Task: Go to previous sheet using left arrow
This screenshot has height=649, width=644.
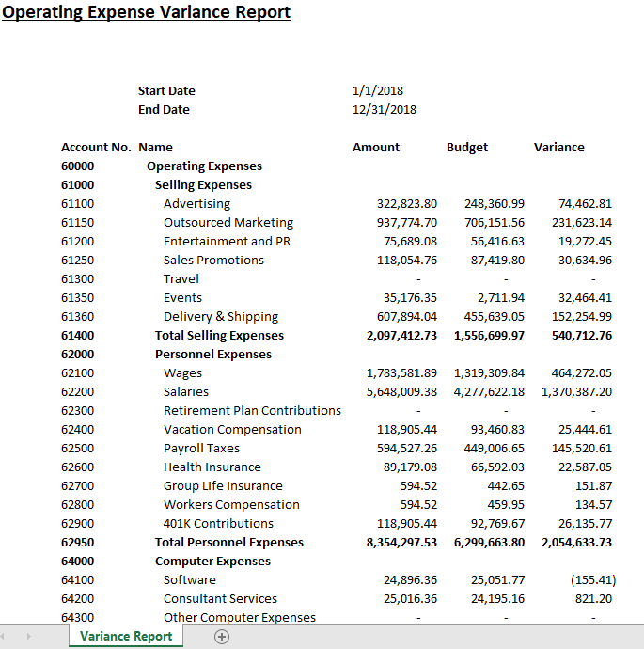Action: [x=3, y=636]
